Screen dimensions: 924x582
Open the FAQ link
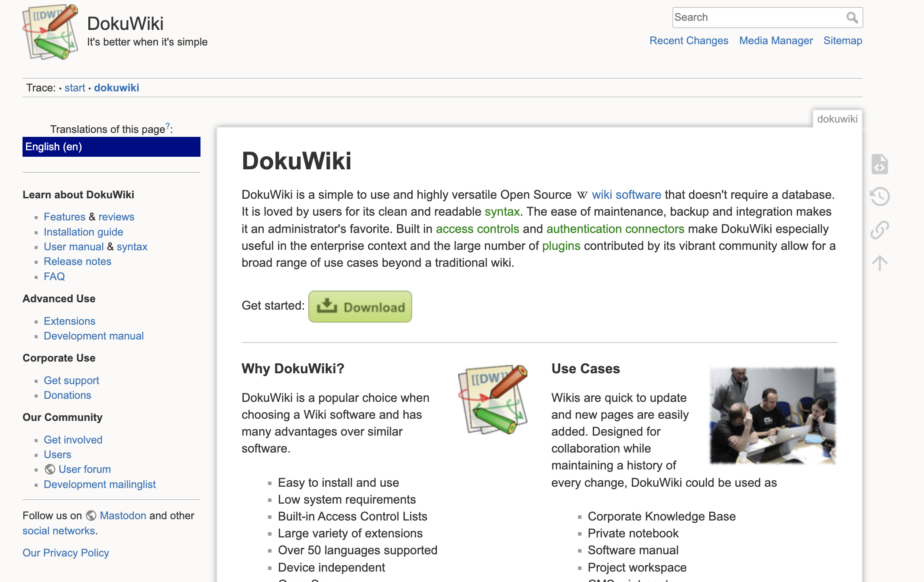click(54, 277)
